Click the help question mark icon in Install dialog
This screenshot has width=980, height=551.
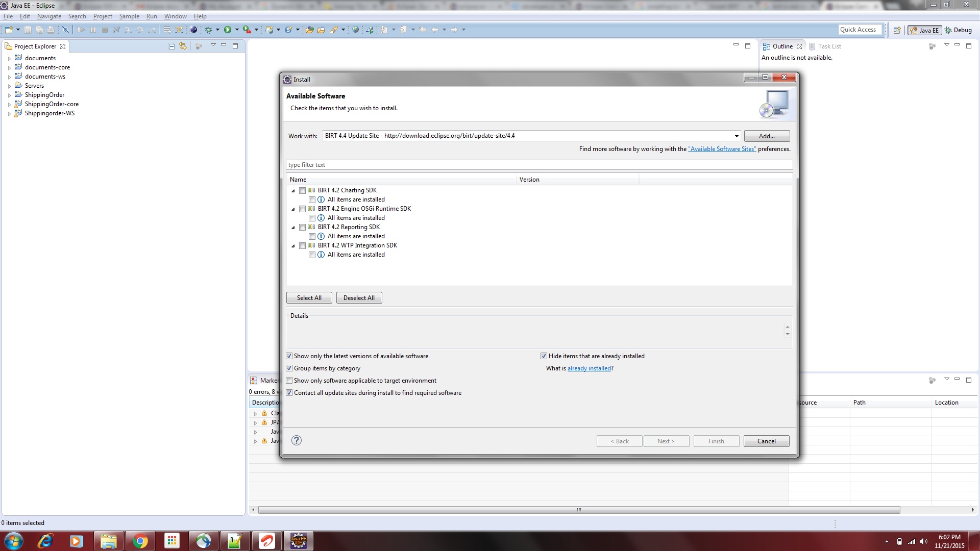[297, 440]
